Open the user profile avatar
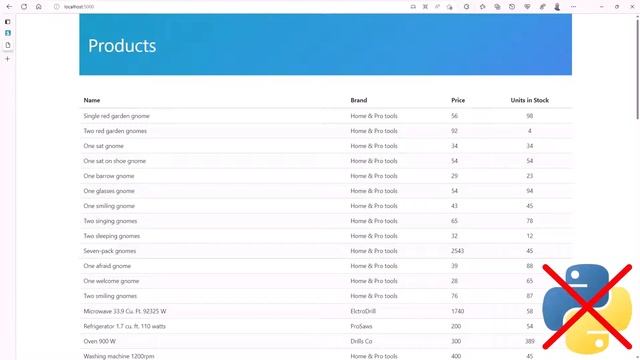 click(557, 7)
